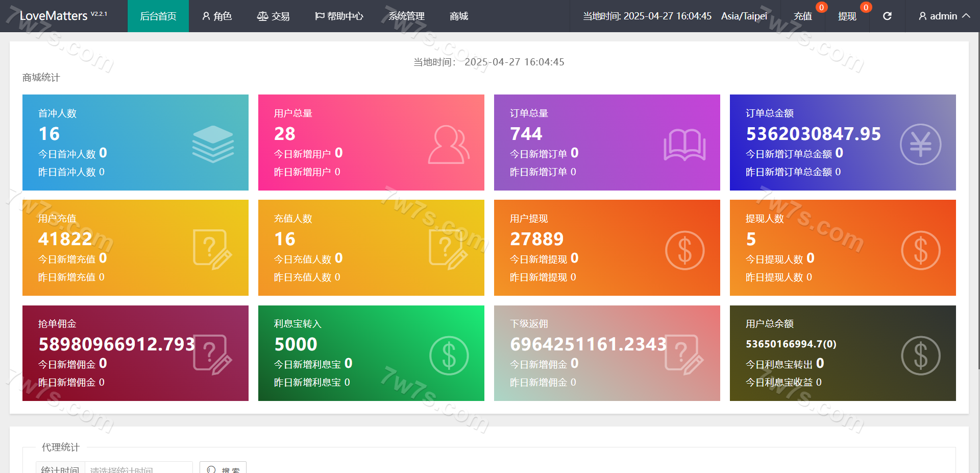Open the 交易 navigation menu
The width and height of the screenshot is (980, 473).
pos(274,16)
